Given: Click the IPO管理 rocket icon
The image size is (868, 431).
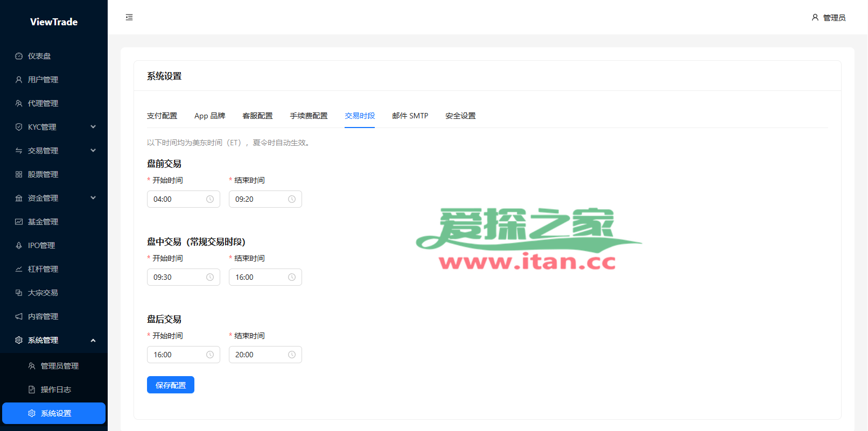Looking at the screenshot, I should [19, 245].
